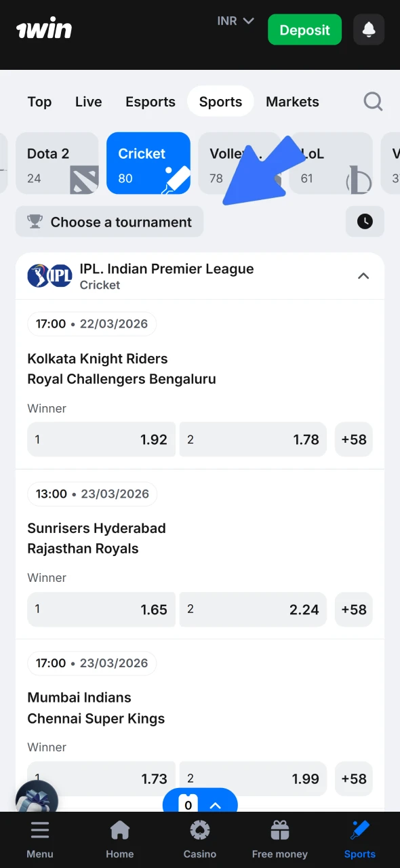Open the search magnifier icon
Screen dimensions: 400x868
coord(373,101)
